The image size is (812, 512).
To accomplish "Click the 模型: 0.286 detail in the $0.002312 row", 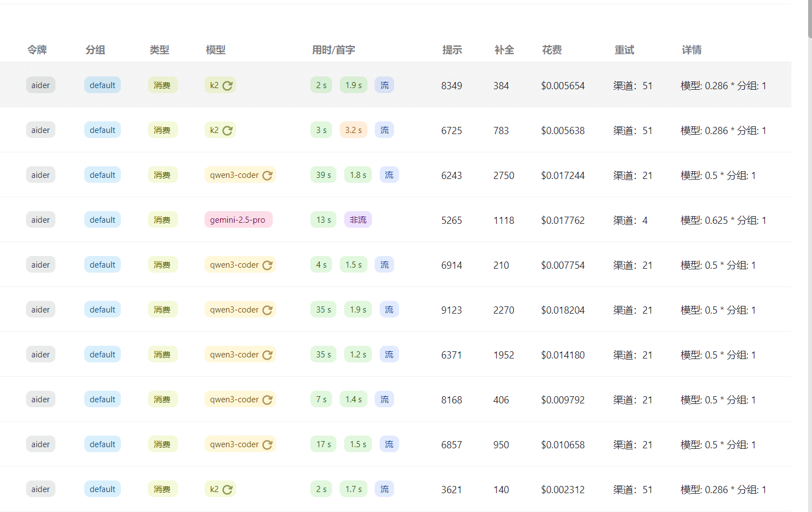I will [723, 490].
